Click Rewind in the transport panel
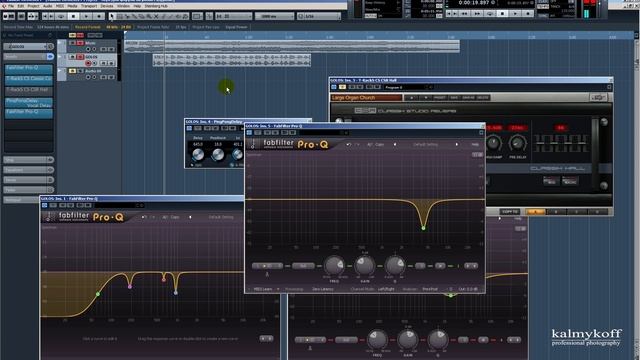 pos(464,13)
